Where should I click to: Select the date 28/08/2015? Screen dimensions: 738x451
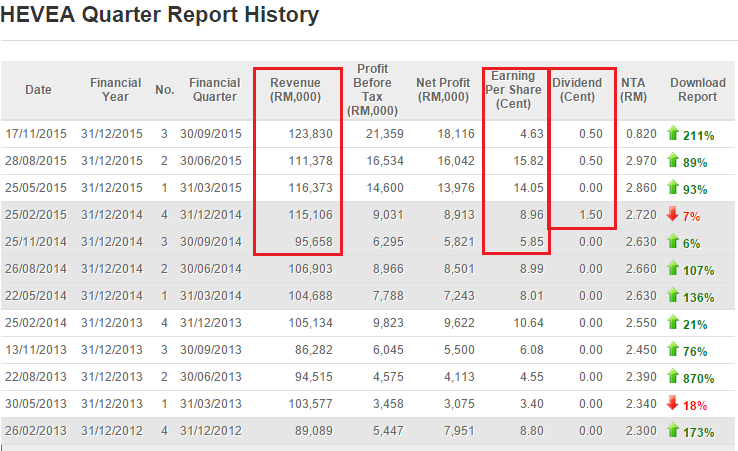click(36, 161)
